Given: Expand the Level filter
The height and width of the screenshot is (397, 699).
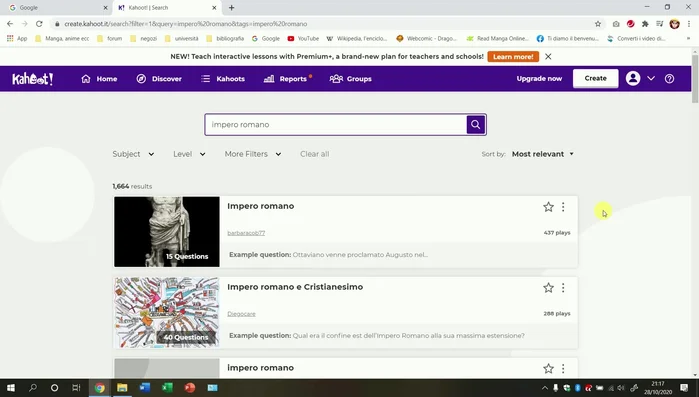Looking at the screenshot, I should click(x=189, y=154).
